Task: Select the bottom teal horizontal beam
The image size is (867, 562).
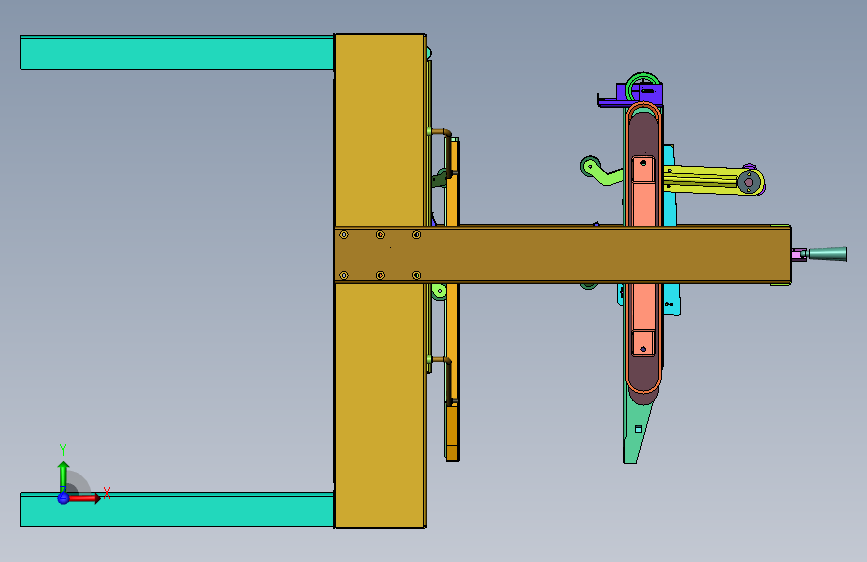Action: click(177, 509)
